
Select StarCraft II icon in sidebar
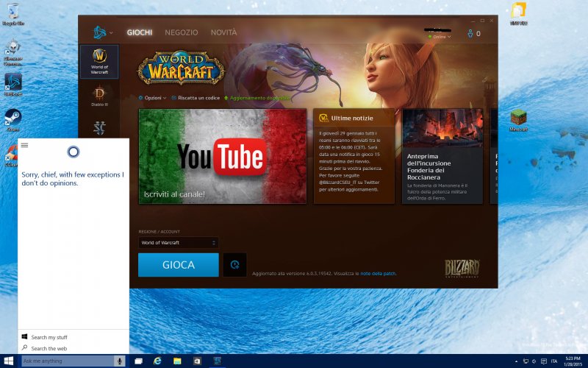(99, 128)
